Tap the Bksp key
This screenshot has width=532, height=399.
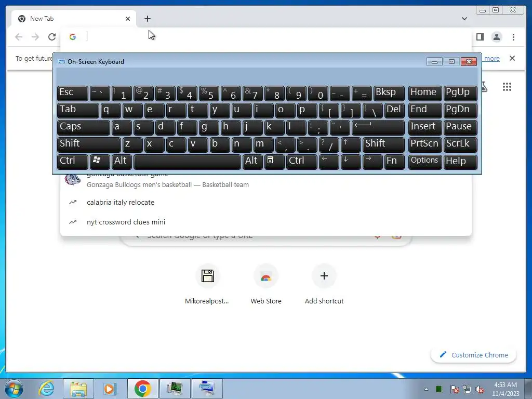click(x=389, y=94)
